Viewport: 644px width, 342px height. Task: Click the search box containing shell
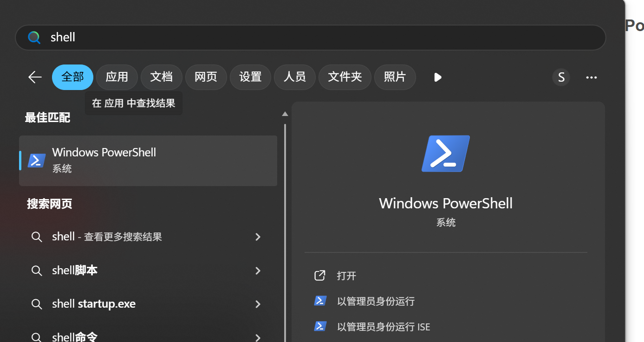[x=311, y=37]
